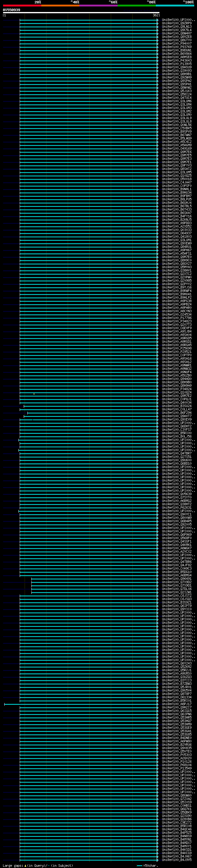Open UniRef100_P05303 entry
The height and width of the screenshot is (868, 197).
click(176, 755)
